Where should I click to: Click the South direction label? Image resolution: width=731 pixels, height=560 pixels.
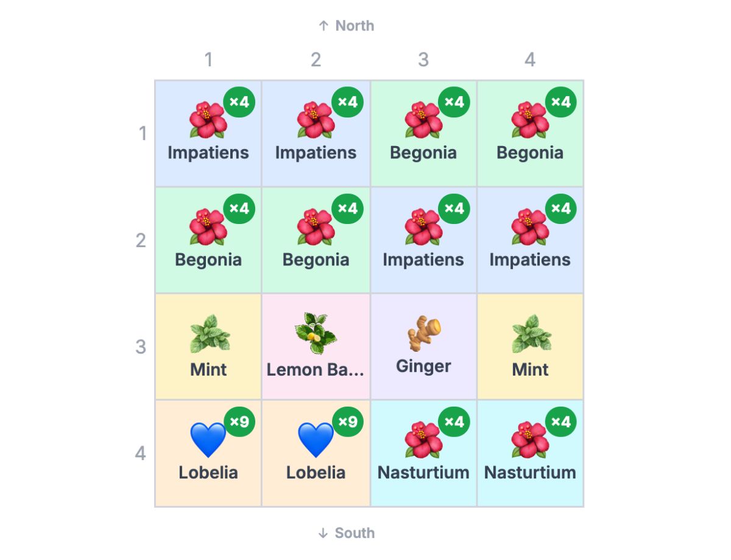click(x=346, y=533)
